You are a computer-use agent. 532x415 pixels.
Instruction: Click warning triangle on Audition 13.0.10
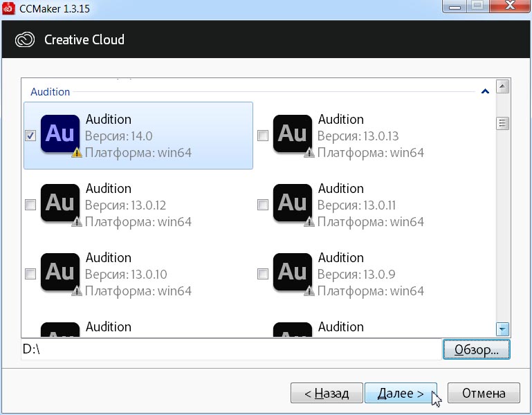77,291
